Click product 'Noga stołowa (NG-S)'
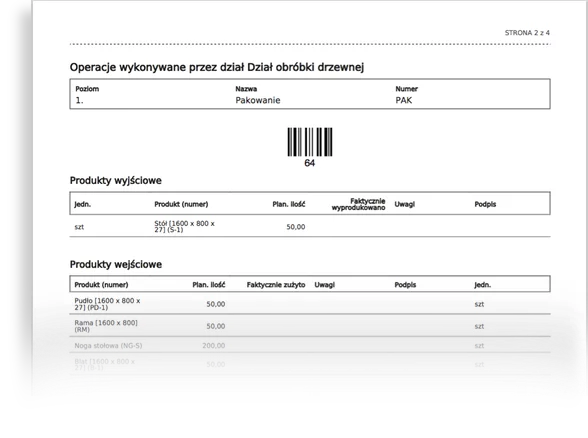Viewport: 588px width, 438px height. (108, 346)
